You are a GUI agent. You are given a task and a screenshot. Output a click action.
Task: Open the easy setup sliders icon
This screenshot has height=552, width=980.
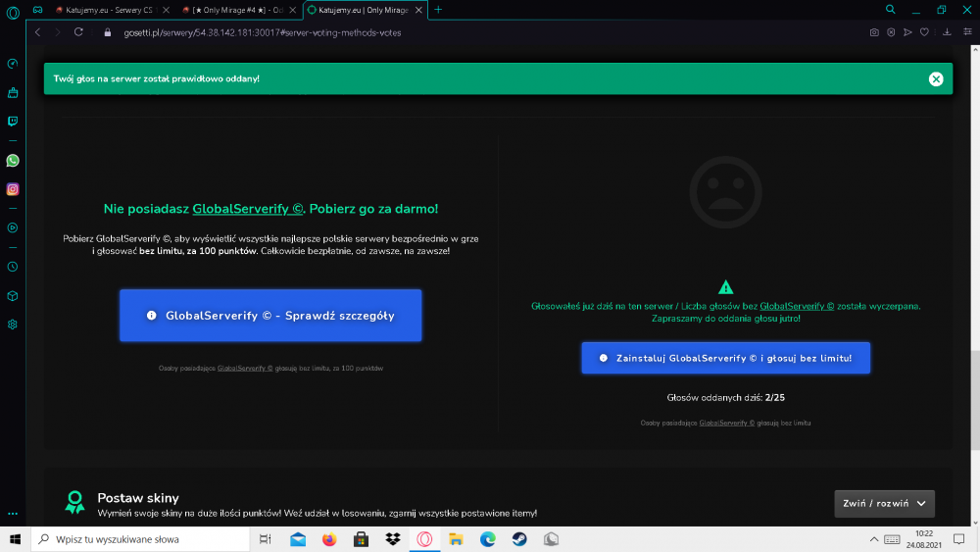pyautogui.click(x=967, y=32)
